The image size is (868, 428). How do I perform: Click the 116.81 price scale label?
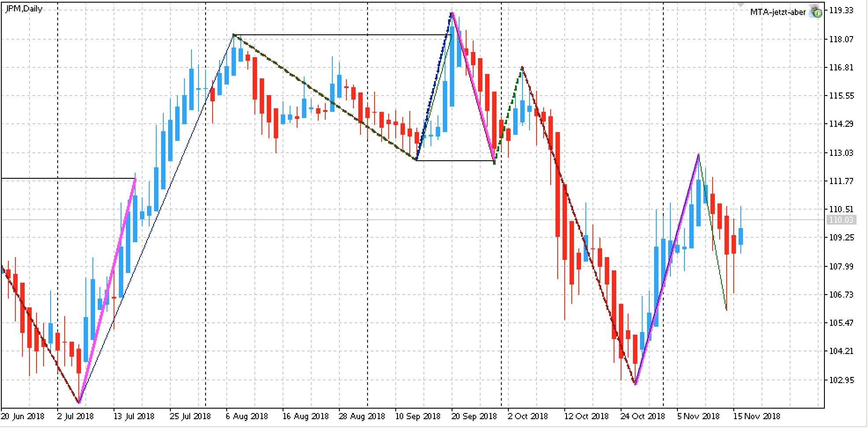click(841, 67)
